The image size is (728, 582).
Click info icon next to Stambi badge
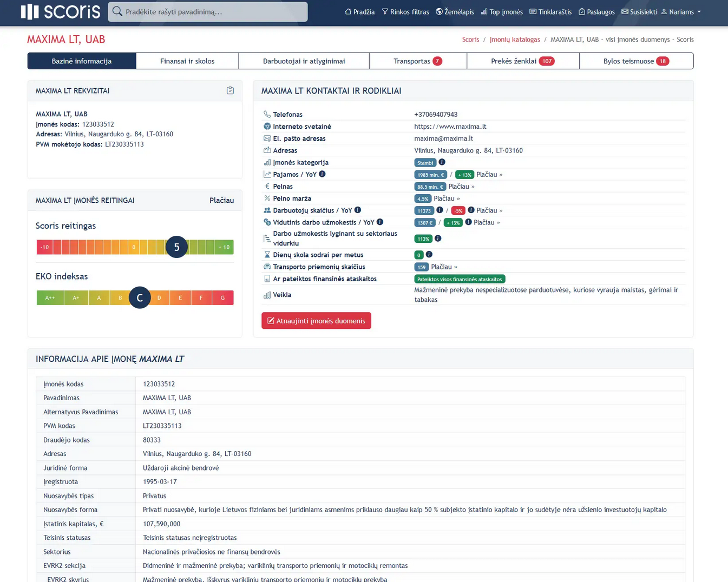pyautogui.click(x=442, y=162)
